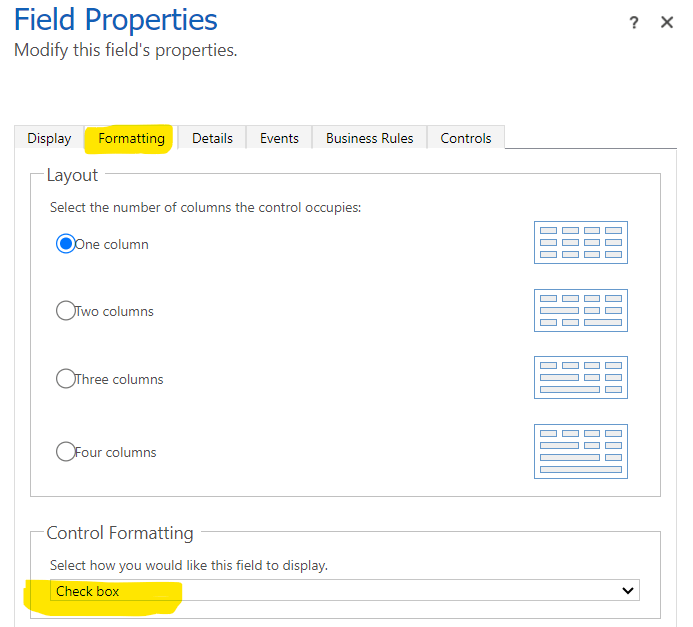Image resolution: width=693 pixels, height=627 pixels.
Task: Close the Field Properties dialog
Action: (667, 22)
